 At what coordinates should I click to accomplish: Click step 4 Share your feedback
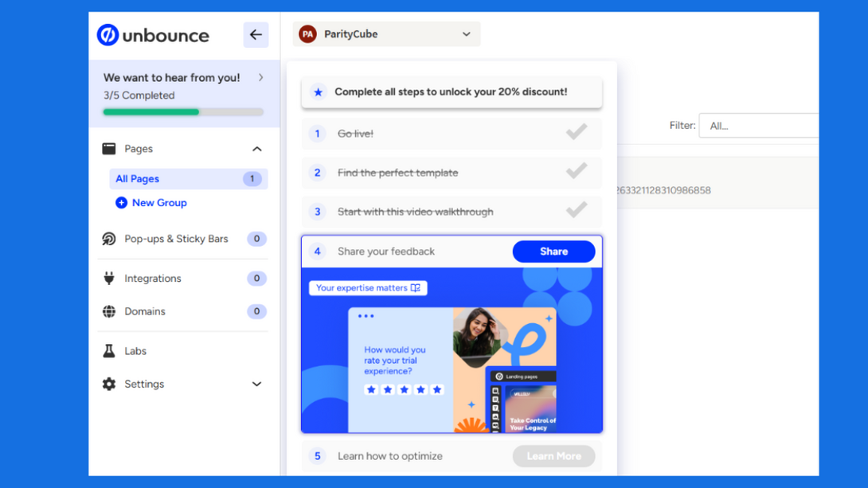pos(386,252)
